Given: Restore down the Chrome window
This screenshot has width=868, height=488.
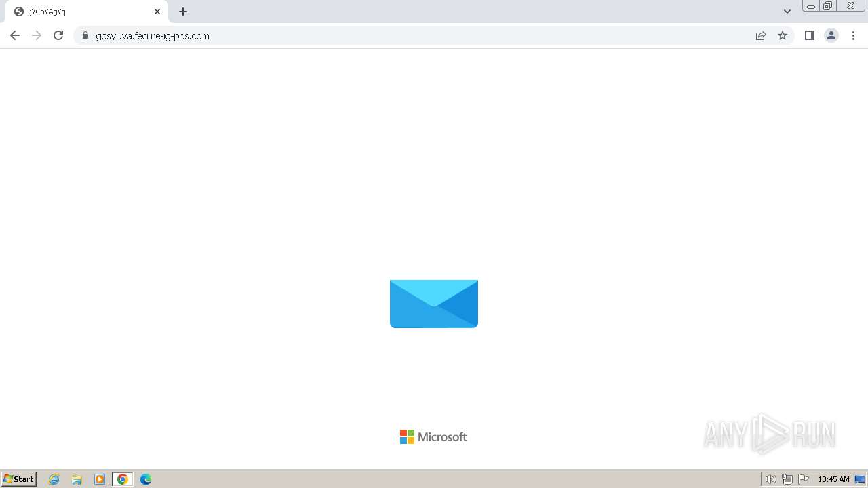Looking at the screenshot, I should pos(827,6).
